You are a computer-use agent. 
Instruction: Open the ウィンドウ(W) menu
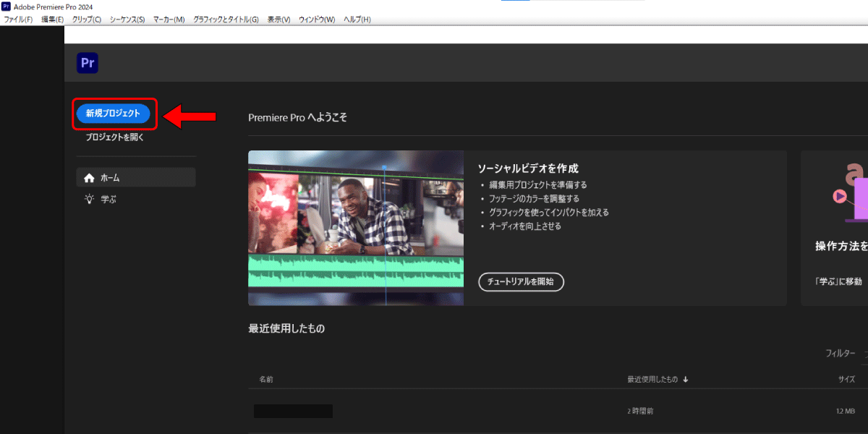coord(317,19)
